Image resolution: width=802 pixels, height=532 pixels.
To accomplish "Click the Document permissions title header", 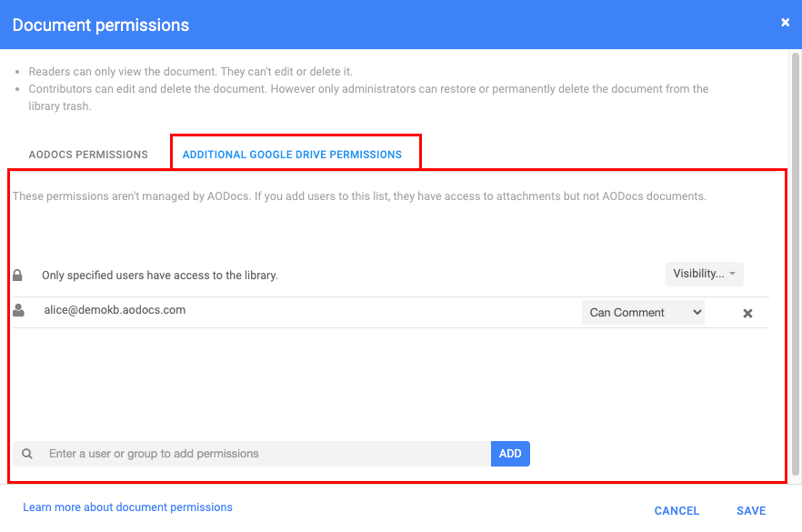I will [x=101, y=25].
